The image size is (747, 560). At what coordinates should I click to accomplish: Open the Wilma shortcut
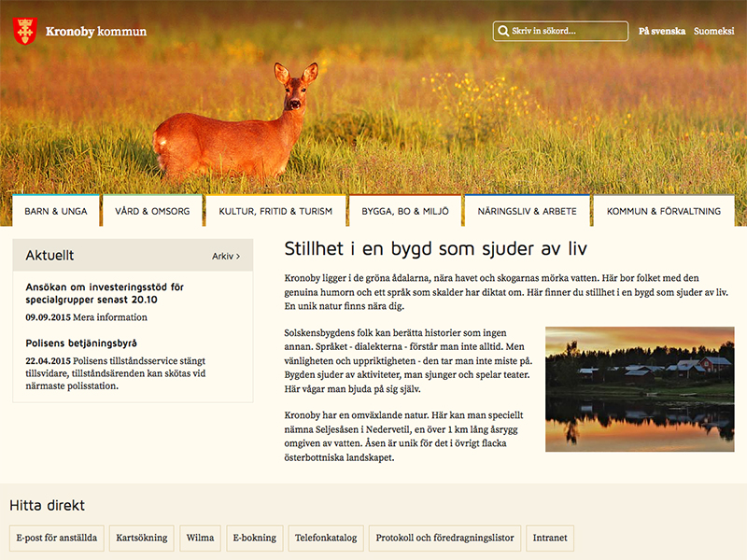(x=201, y=538)
